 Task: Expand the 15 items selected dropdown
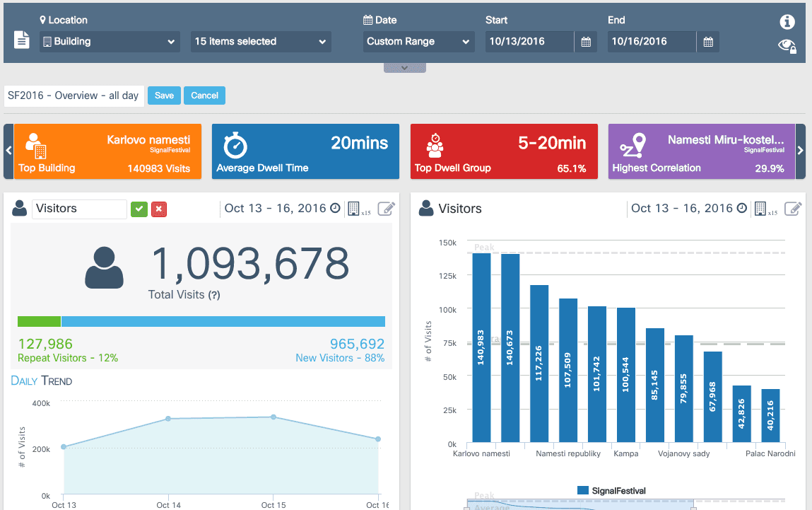[x=261, y=42]
